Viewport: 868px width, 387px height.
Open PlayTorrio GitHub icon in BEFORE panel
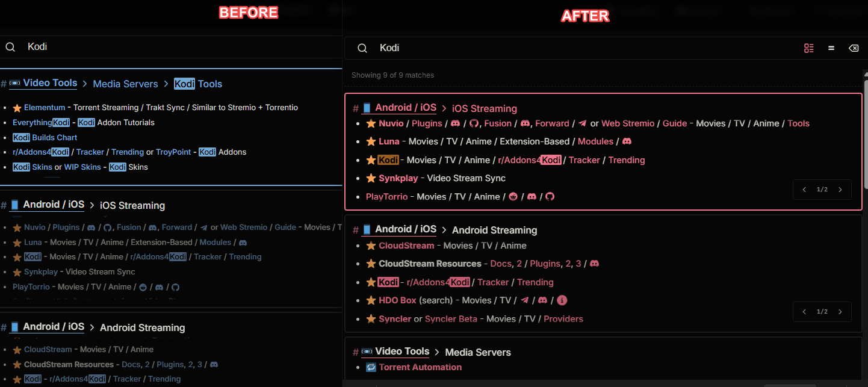[175, 287]
